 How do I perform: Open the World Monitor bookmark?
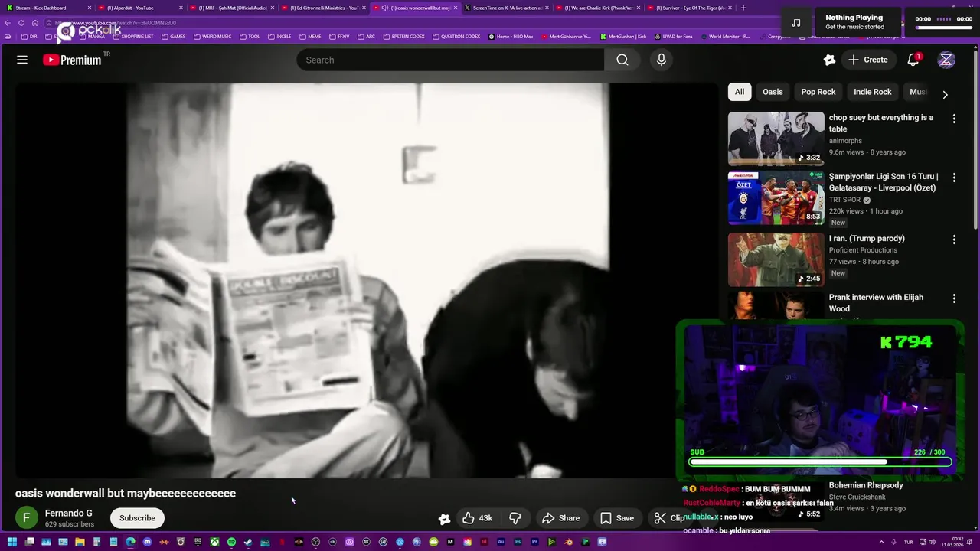click(724, 36)
